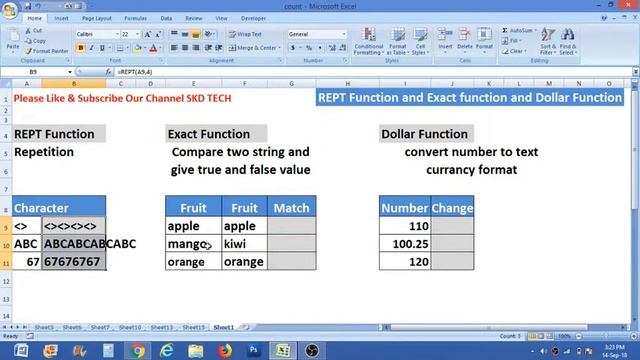This screenshot has height=360, width=640.
Task: Open the Borders dropdown arrow
Action: point(127,48)
